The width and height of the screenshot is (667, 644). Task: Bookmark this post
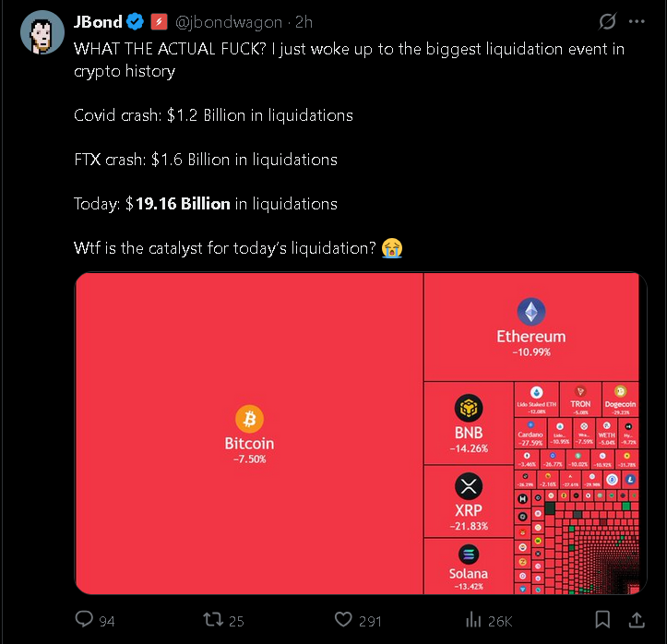click(601, 619)
